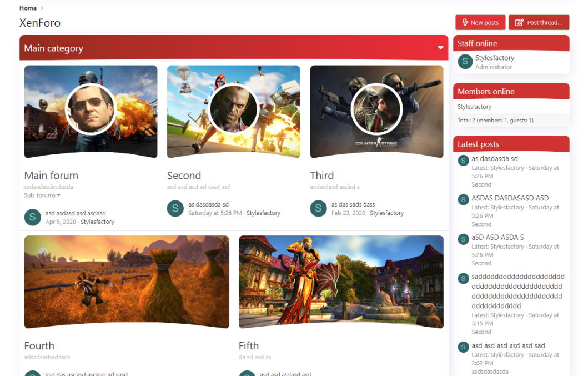Click the avatar next to 'ASDAS DASDASASD ASD' post
Viewport: 588px width, 376px height.
click(463, 199)
